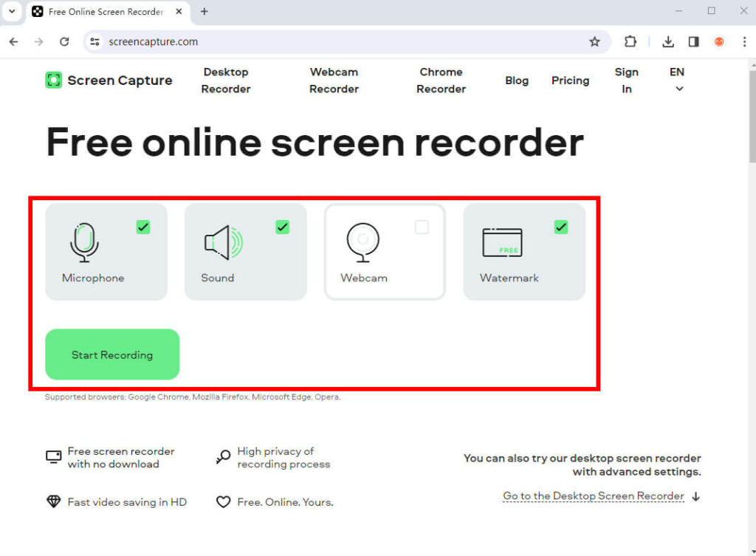Open the site information view in the address bar

[x=95, y=42]
